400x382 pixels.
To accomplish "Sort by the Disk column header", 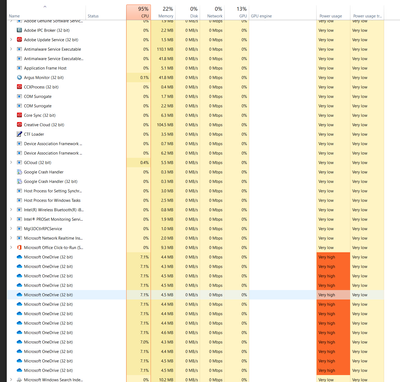I will pyautogui.click(x=187, y=12).
